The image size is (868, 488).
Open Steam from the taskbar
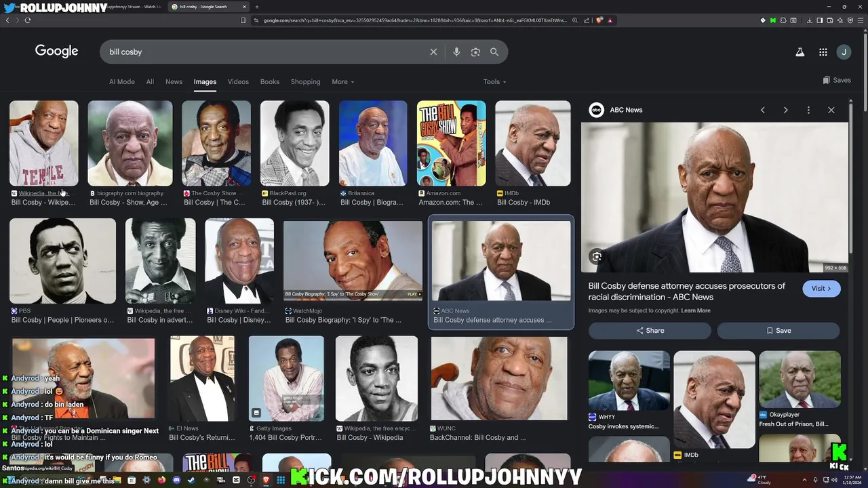191,480
